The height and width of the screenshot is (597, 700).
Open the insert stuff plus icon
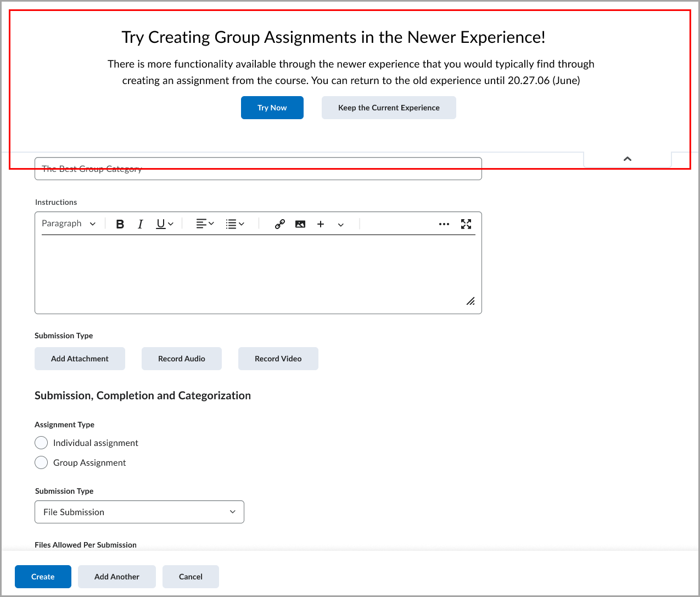pos(321,224)
